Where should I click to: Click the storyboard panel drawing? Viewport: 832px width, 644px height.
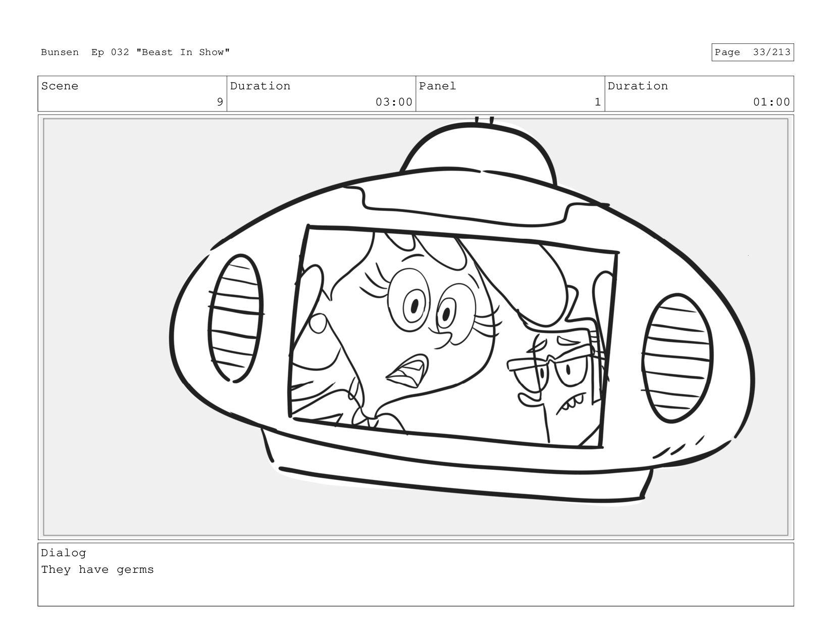(x=415, y=327)
